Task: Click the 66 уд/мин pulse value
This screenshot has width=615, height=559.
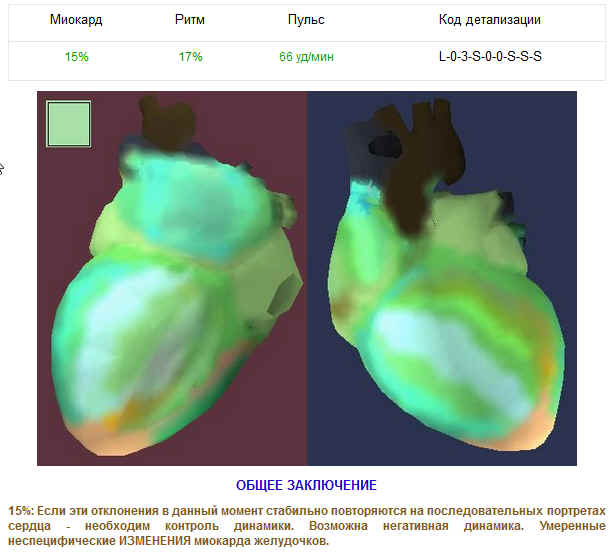Action: (x=306, y=57)
